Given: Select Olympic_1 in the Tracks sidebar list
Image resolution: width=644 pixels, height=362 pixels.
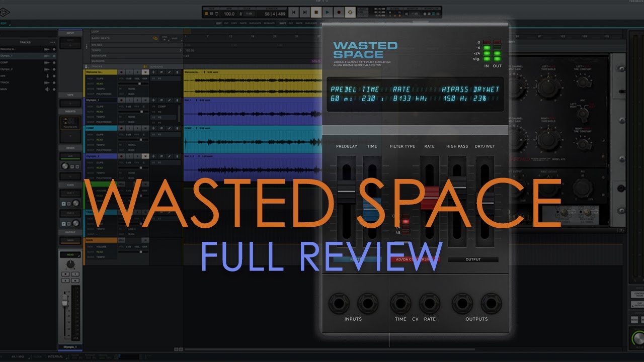Looking at the screenshot, I should tap(28, 56).
